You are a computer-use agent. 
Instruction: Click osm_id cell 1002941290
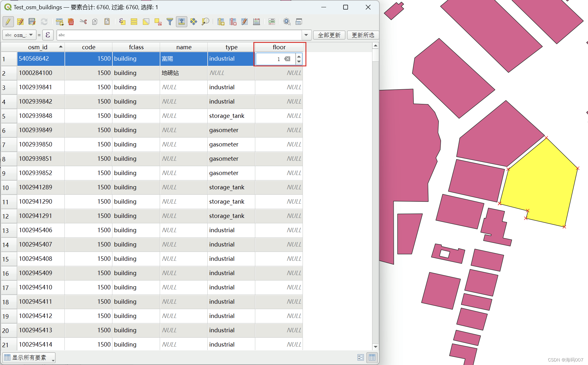(41, 202)
